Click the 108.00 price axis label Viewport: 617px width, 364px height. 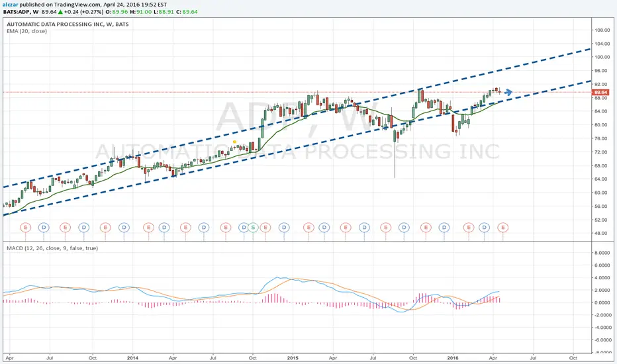(x=602, y=30)
